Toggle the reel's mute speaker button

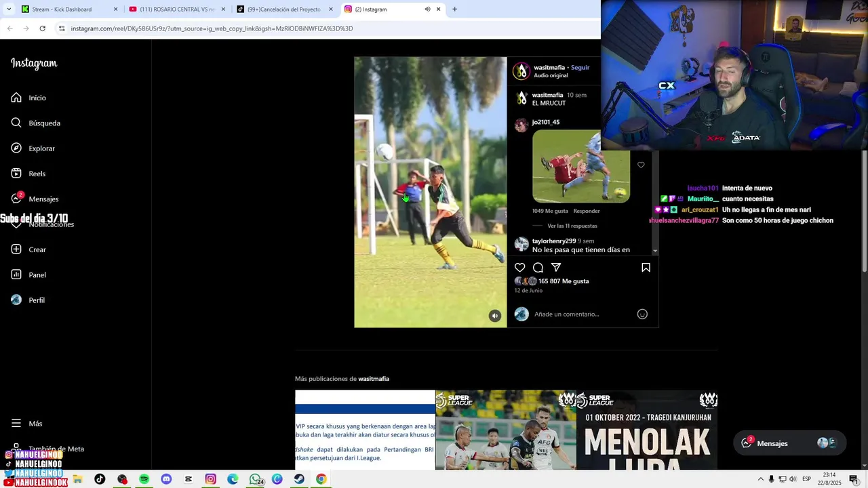[495, 316]
